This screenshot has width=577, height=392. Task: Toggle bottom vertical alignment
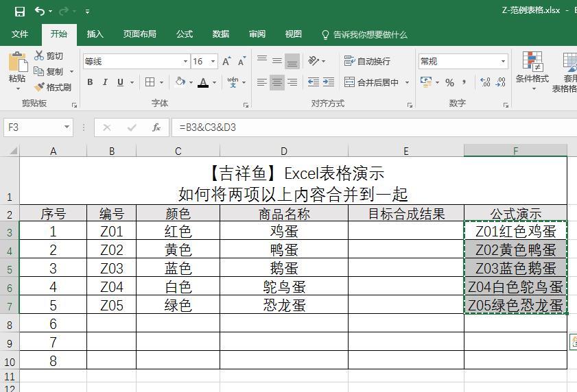[x=292, y=61]
